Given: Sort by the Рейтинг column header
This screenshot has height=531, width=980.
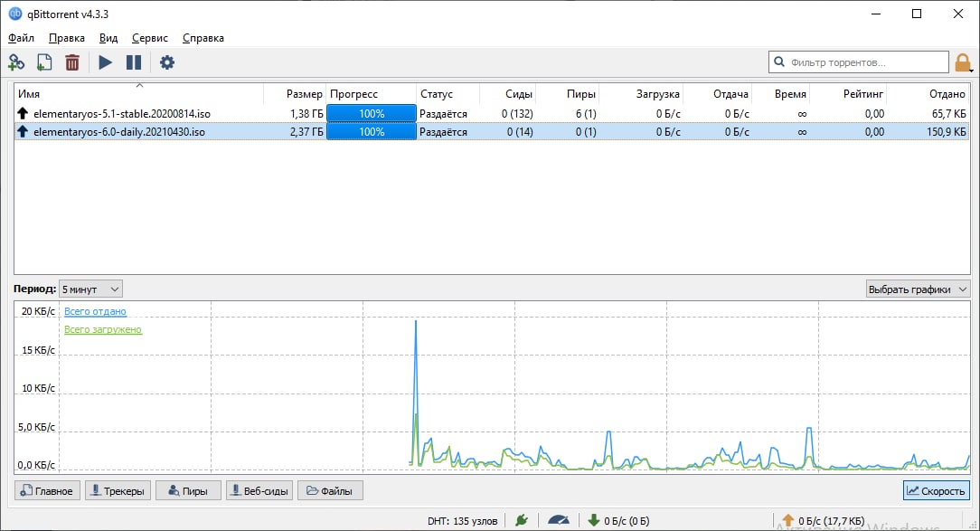Looking at the screenshot, I should click(x=848, y=94).
